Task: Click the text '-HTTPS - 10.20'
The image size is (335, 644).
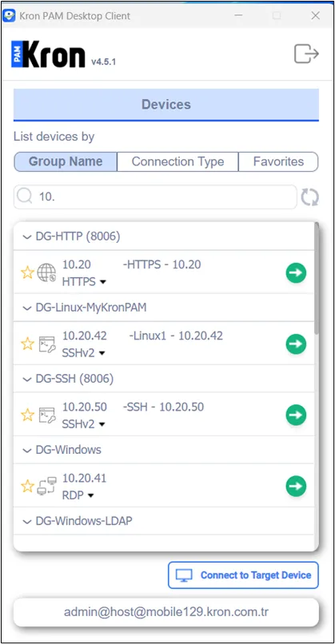Action: (x=162, y=264)
